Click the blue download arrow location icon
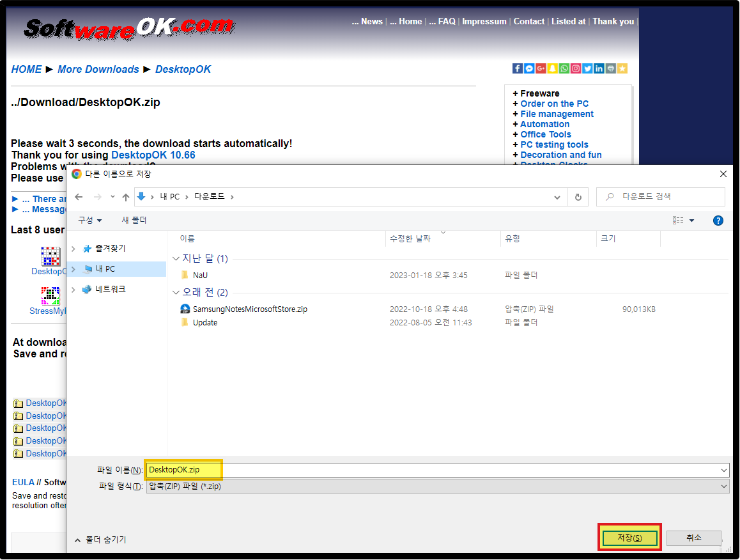Viewport: 740px width, 560px height. pos(141,196)
